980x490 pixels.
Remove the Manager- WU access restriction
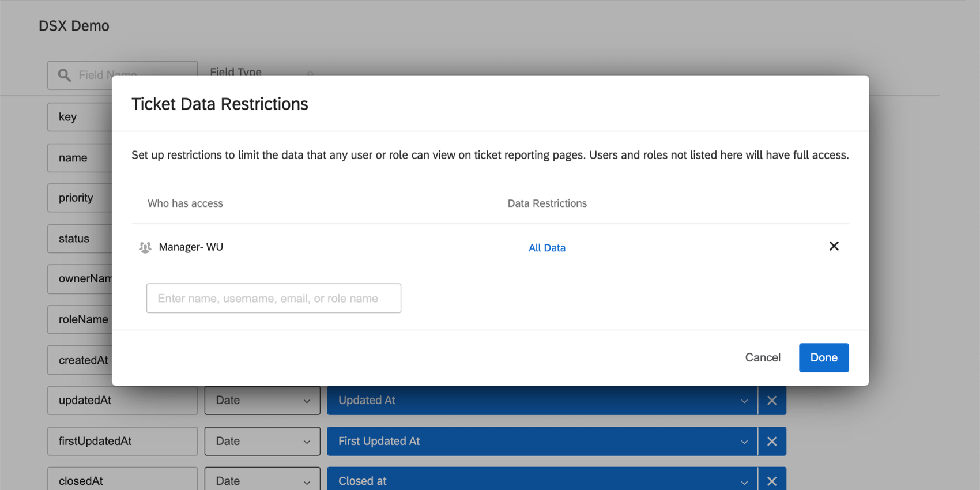pos(834,247)
